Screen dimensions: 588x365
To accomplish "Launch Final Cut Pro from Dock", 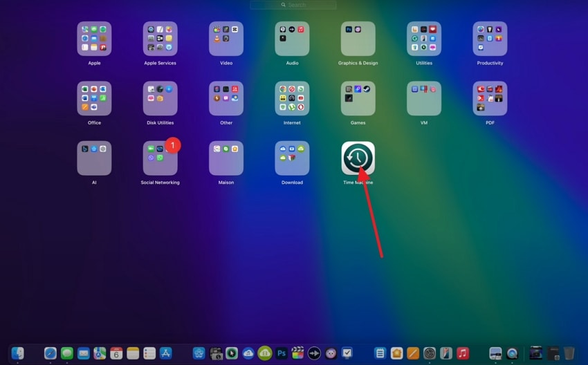I will pyautogui.click(x=297, y=353).
